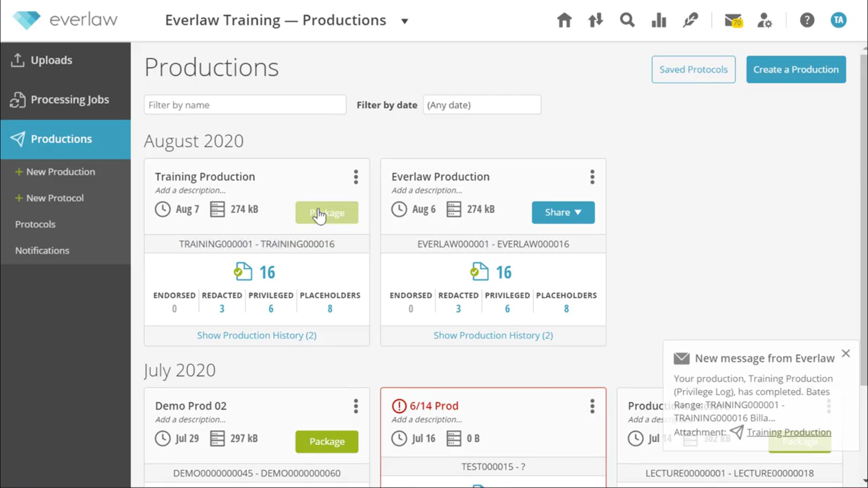Click Bates range TRAINING000001 - TRAINING000016
868x488 pixels.
pos(257,244)
